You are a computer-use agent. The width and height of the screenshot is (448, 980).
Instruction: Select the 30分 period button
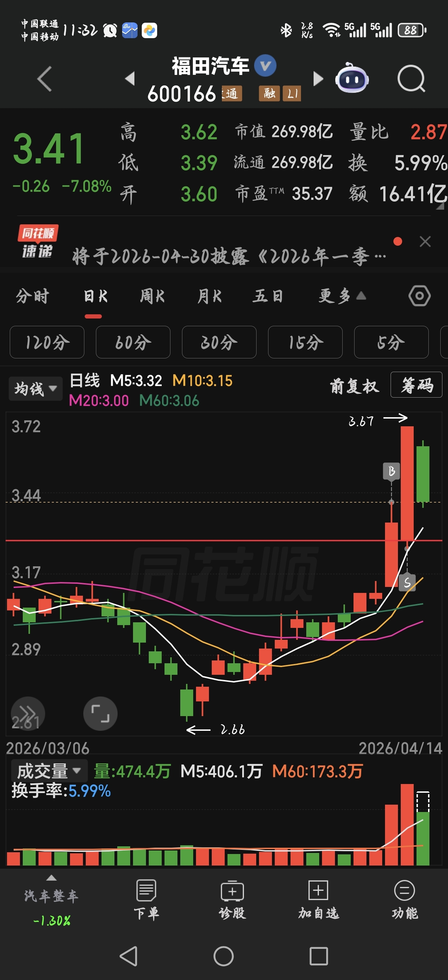[x=219, y=342]
